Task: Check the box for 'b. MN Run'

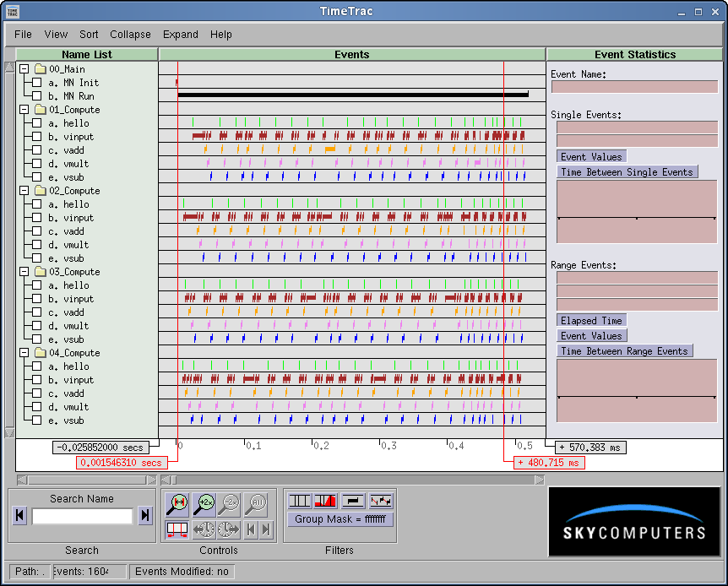Action: [36, 96]
